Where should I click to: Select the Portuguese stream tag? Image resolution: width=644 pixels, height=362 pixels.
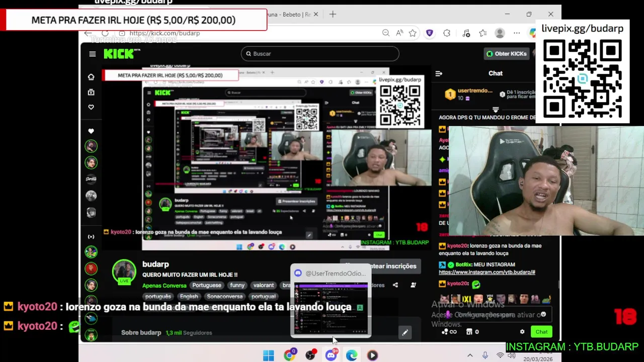pos(207,285)
